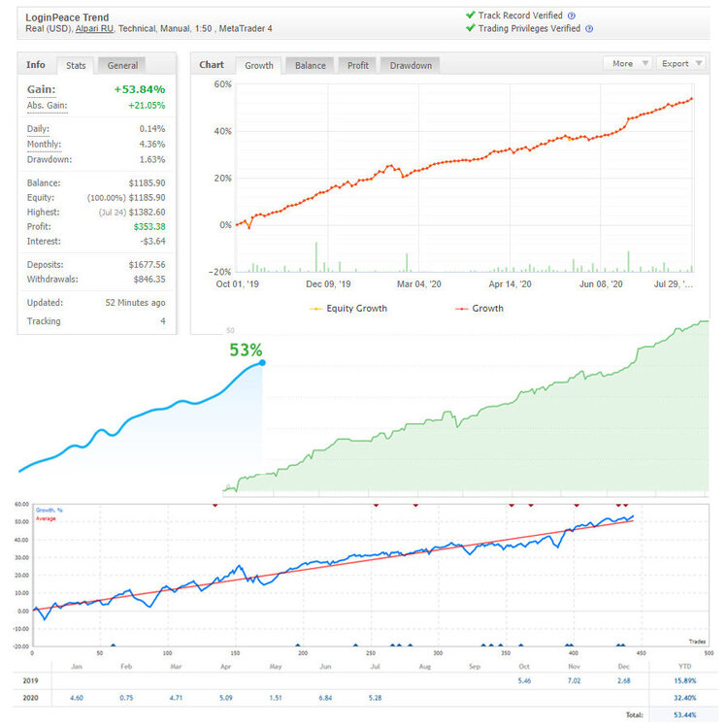Click the May 2020 value 1.51
The image size is (728, 728).
pos(276,698)
